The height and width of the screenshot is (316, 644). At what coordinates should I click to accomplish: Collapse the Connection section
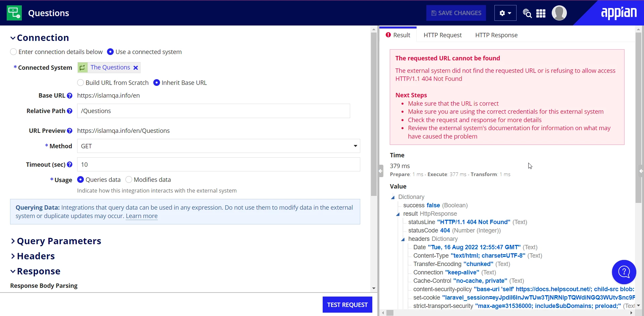13,38
